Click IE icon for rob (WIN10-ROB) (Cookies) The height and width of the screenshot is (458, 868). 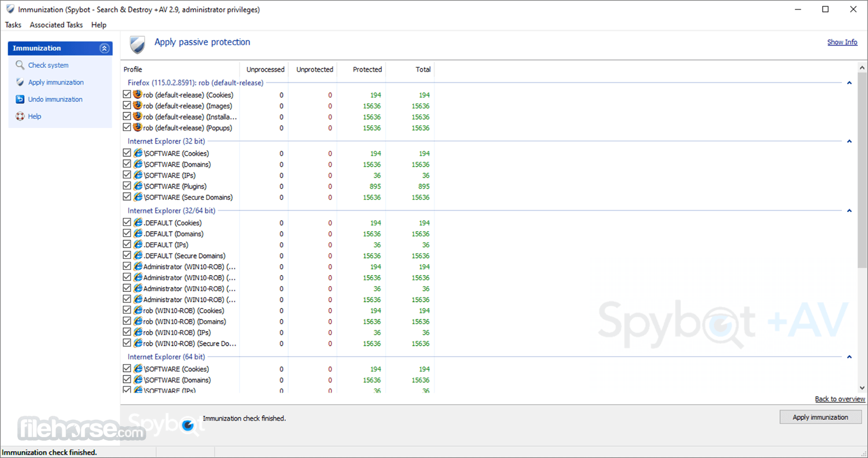(138, 310)
